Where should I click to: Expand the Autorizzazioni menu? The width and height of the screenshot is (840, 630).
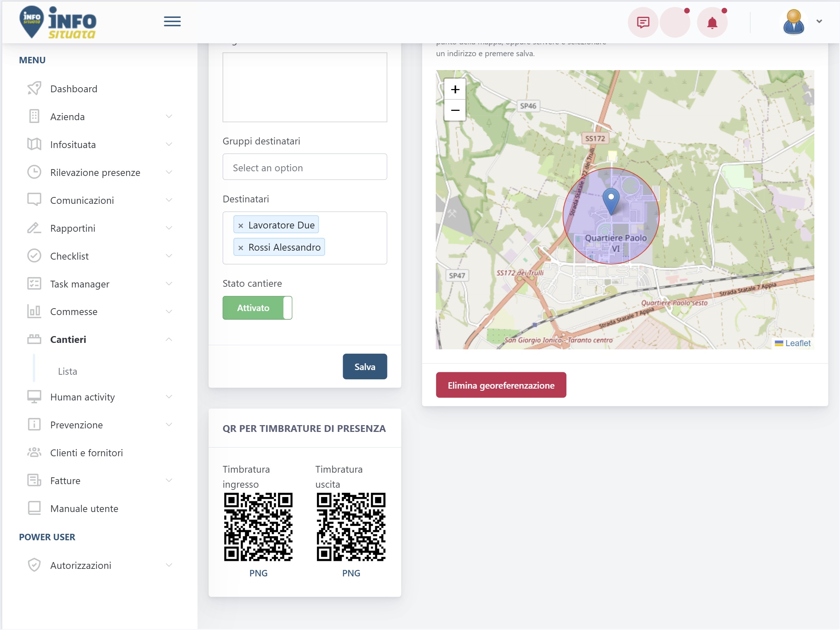coord(99,566)
